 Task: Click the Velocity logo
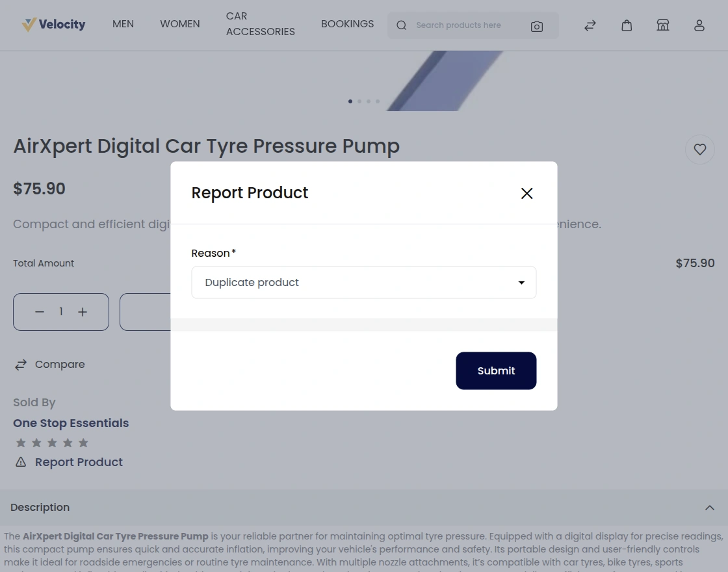click(54, 24)
